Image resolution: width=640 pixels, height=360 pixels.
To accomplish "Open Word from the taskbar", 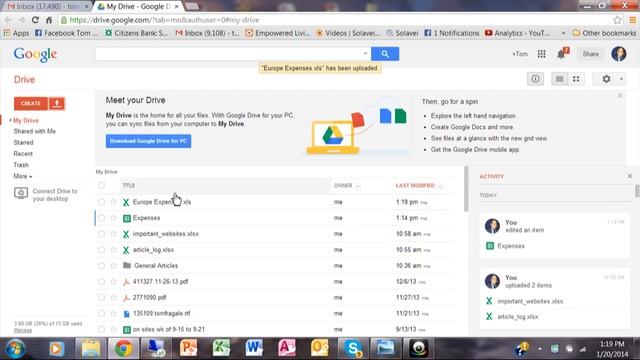I will 253,348.
